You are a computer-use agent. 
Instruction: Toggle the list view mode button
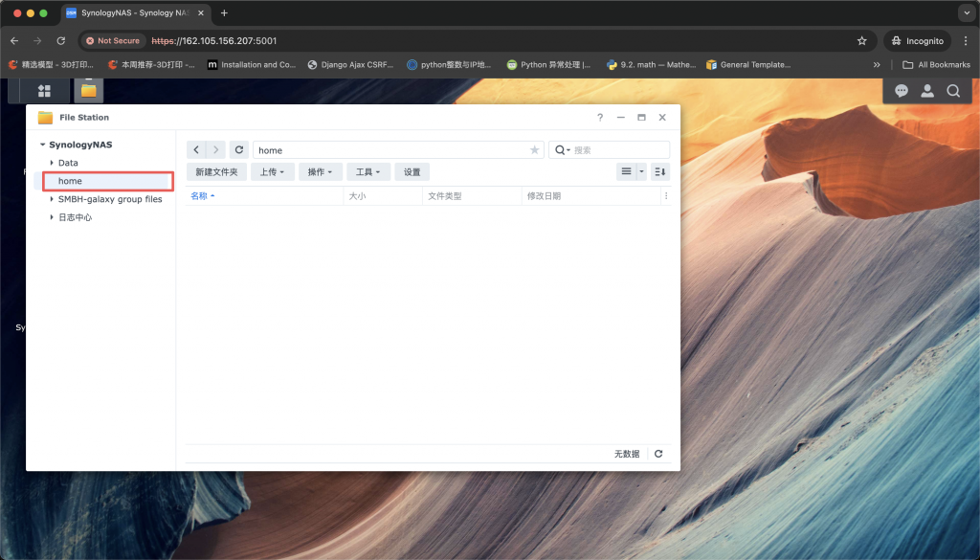pyautogui.click(x=626, y=171)
